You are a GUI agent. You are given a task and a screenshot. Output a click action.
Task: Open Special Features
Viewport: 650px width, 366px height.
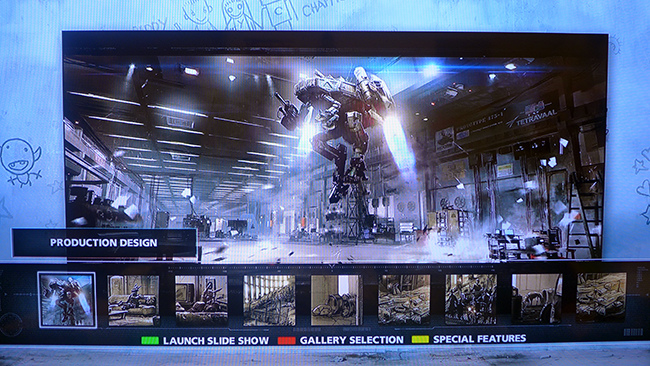pyautogui.click(x=480, y=339)
